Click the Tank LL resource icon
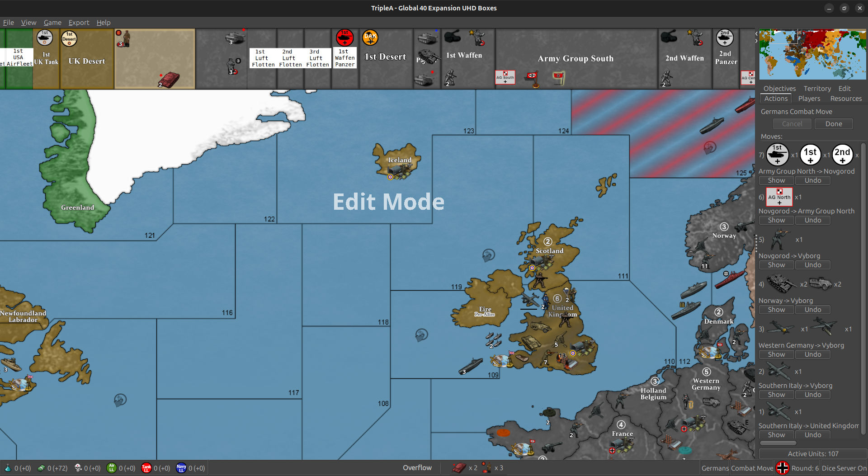Image resolution: width=868 pixels, height=476 pixels. pos(146,468)
